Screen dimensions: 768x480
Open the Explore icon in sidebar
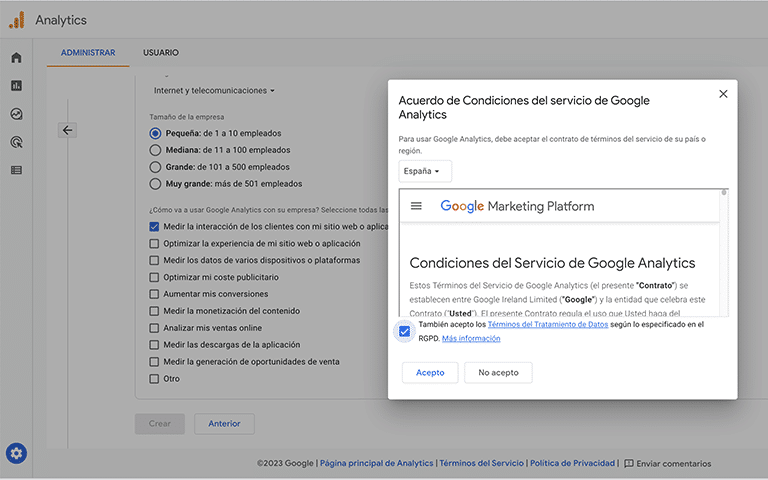click(x=16, y=114)
